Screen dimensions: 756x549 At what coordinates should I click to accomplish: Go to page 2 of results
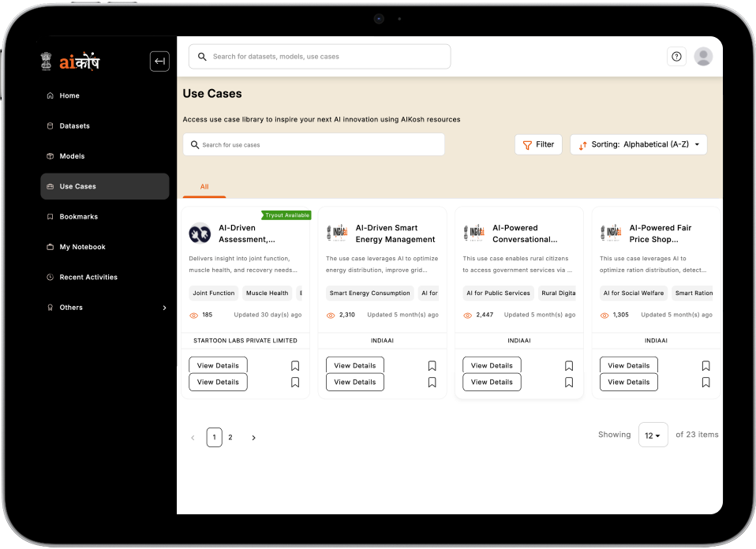pyautogui.click(x=230, y=438)
